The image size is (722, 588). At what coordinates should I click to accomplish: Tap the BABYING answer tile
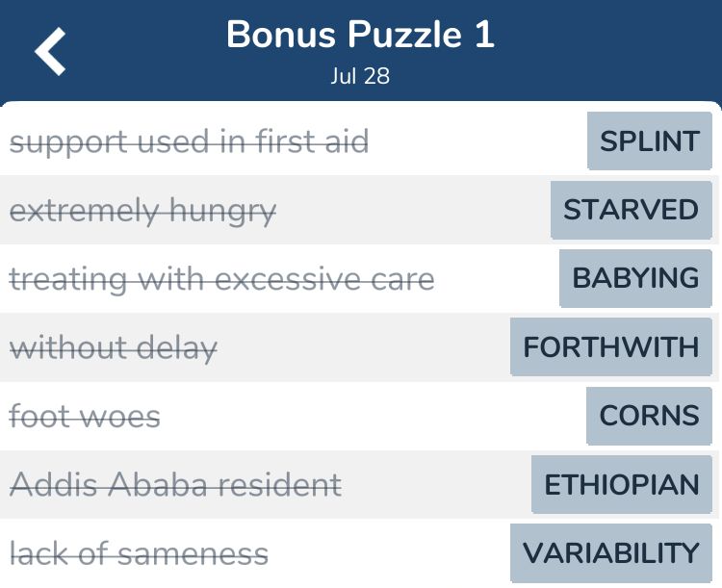635,278
